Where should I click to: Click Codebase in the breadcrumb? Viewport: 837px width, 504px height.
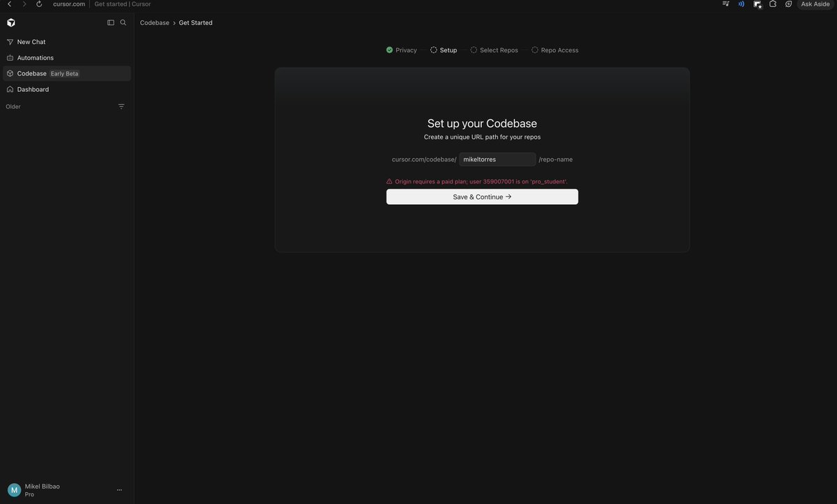click(x=155, y=23)
